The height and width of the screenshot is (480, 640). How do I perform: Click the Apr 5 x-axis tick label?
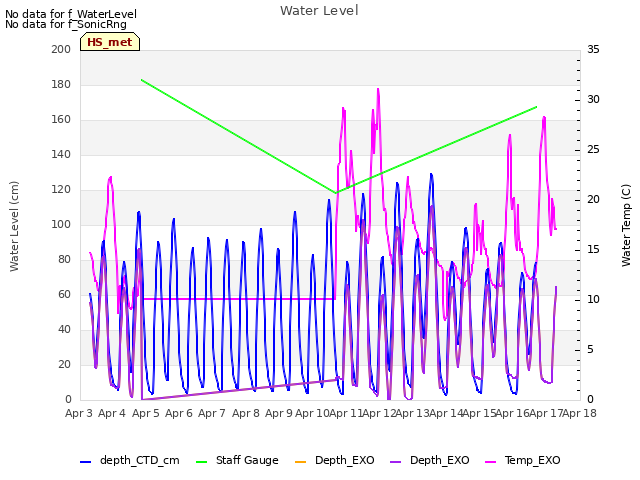[146, 413]
